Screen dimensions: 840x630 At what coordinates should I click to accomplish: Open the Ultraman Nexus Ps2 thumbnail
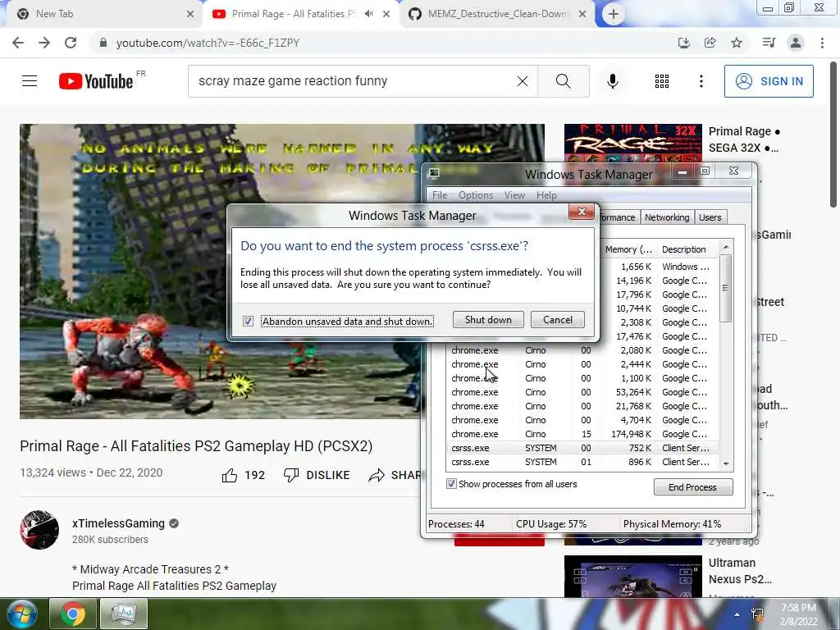(632, 577)
